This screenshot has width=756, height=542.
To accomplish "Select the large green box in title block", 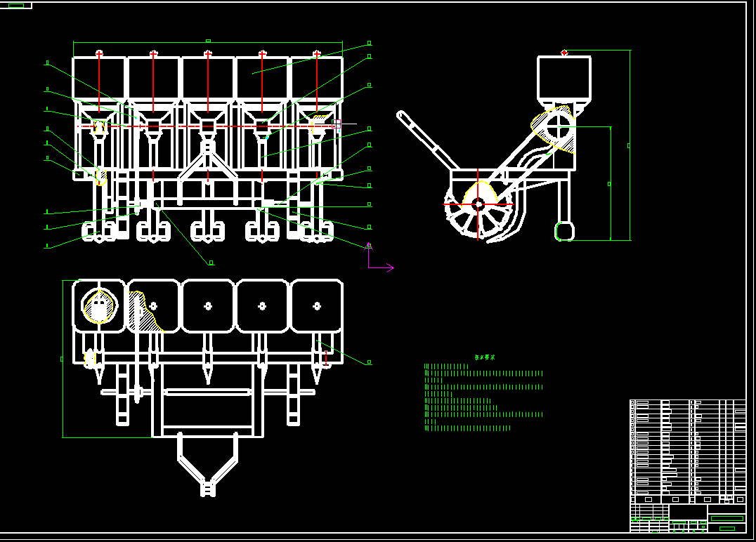I will point(727,518).
